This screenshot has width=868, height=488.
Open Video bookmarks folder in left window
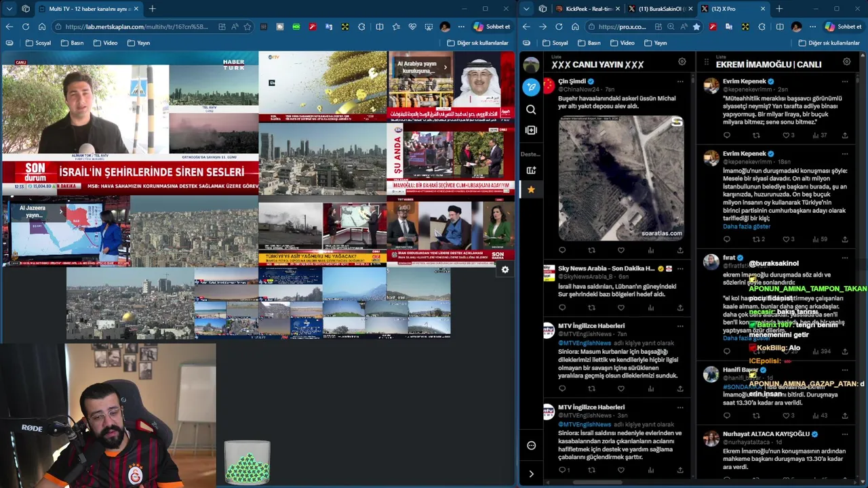coord(105,43)
